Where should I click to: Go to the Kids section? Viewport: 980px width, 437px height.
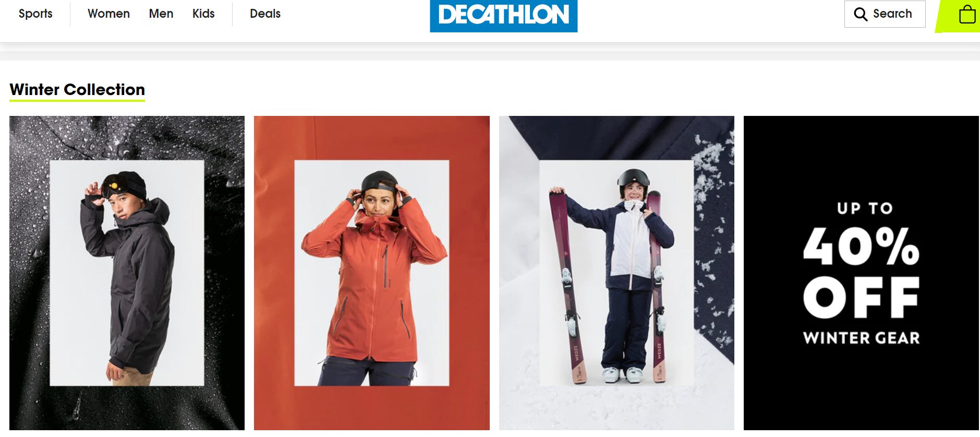click(x=203, y=14)
